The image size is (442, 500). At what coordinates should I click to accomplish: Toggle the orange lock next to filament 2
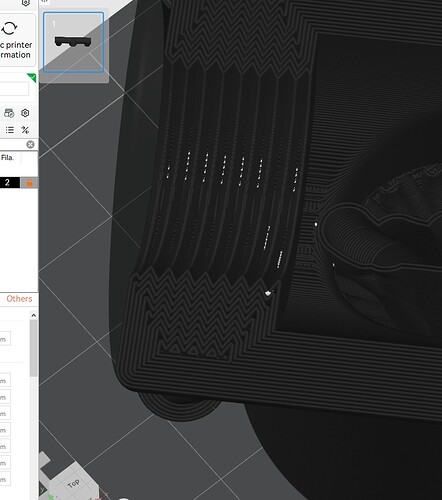[29, 183]
